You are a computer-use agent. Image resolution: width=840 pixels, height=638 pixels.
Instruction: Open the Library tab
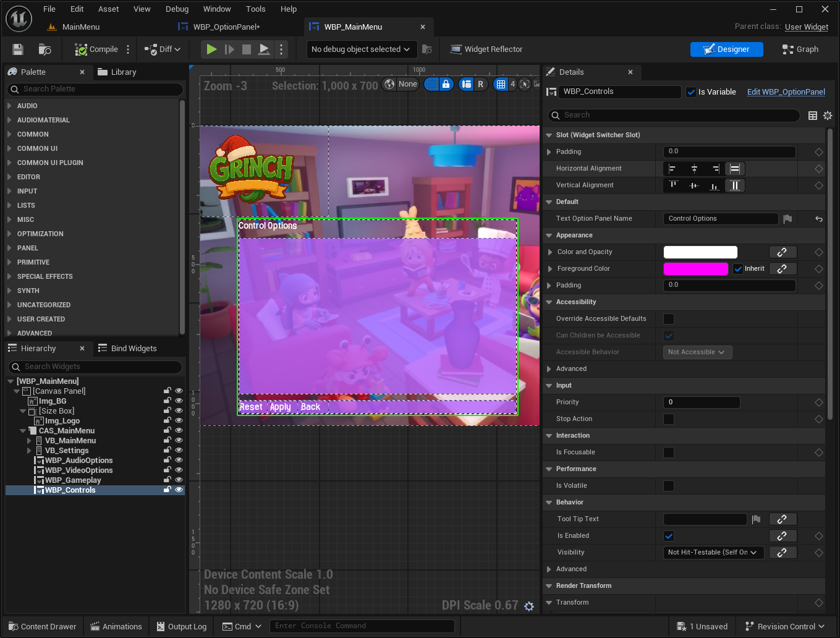click(x=117, y=72)
